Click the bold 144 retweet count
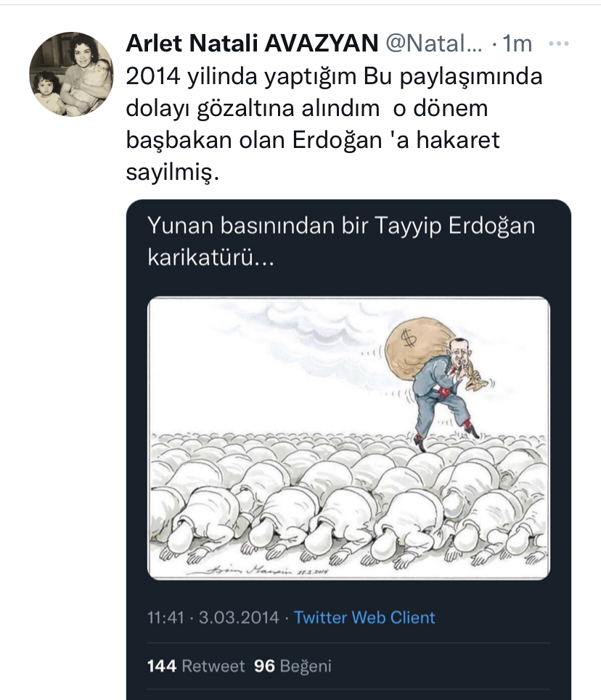The height and width of the screenshot is (700, 601). [x=162, y=666]
